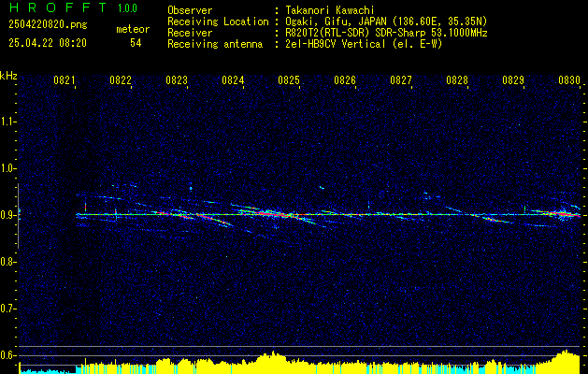Click the 1.1 kHz axis label
This screenshot has width=588, height=374.
(7, 122)
